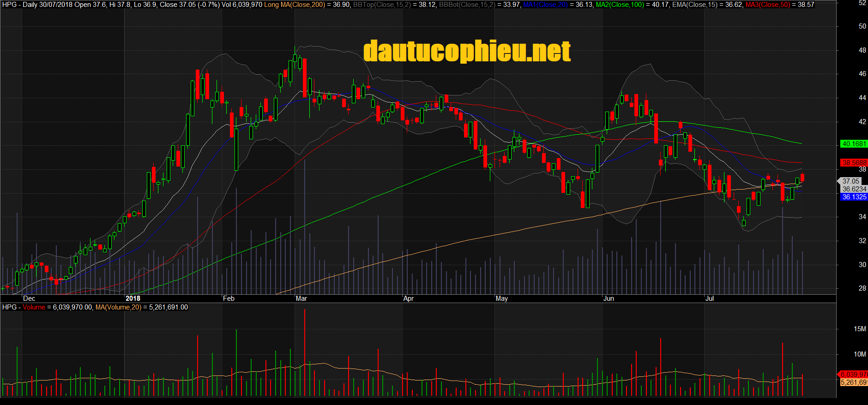The width and height of the screenshot is (868, 405).
Task: Click the red MA3(Close,50) legend label
Action: tap(767, 5)
